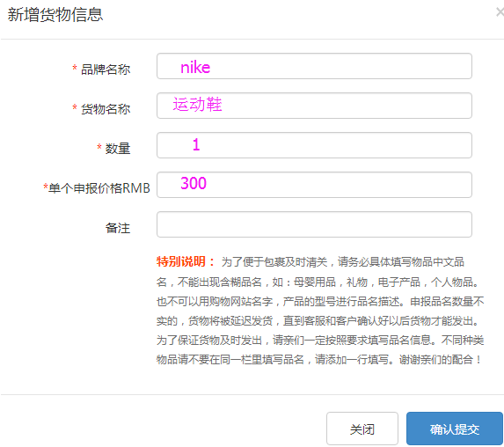Viewport: 504px width, 447px height.
Task: Focus the 货物名称 field showing 运动鞋
Action: (314, 106)
